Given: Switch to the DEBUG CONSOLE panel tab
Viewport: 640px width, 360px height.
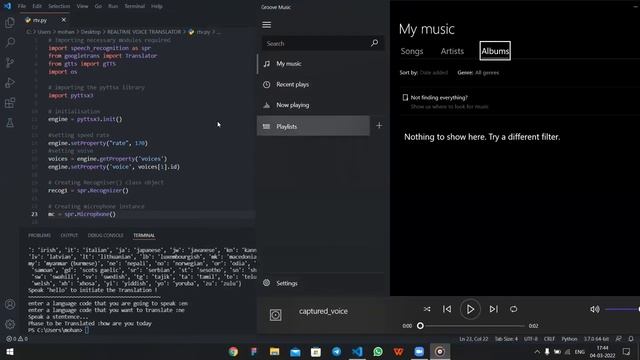Looking at the screenshot, I should [106, 236].
